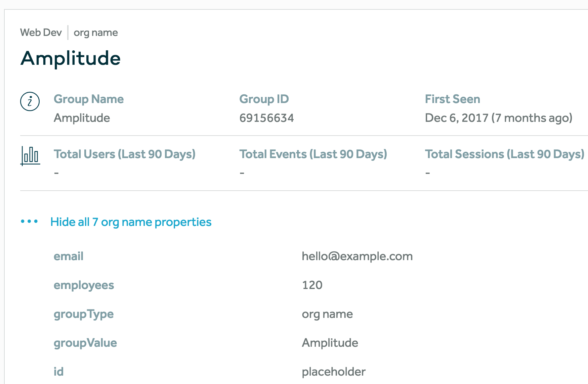
Task: Select the org name breadcrumb
Action: [96, 33]
